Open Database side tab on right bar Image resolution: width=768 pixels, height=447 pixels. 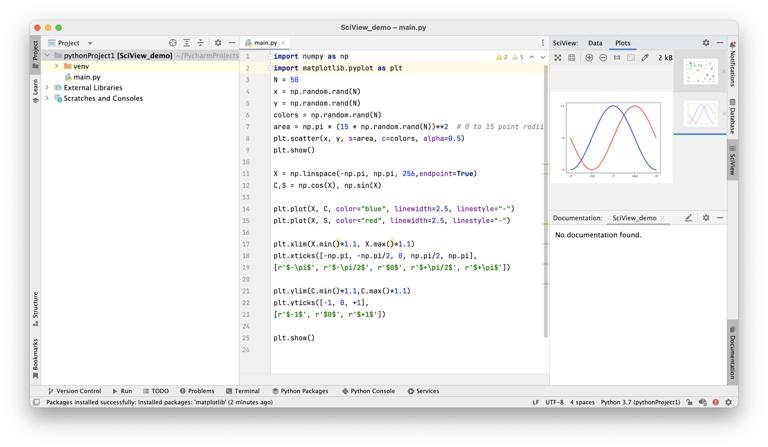[732, 116]
